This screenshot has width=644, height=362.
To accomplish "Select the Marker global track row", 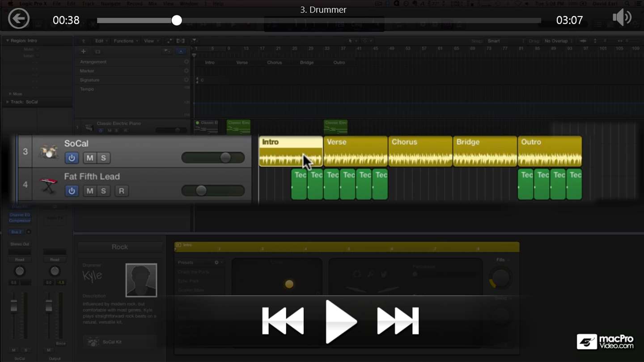I will click(x=133, y=71).
